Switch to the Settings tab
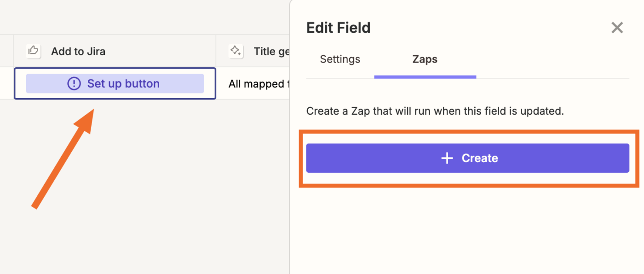Image resolution: width=644 pixels, height=274 pixels. (x=340, y=59)
